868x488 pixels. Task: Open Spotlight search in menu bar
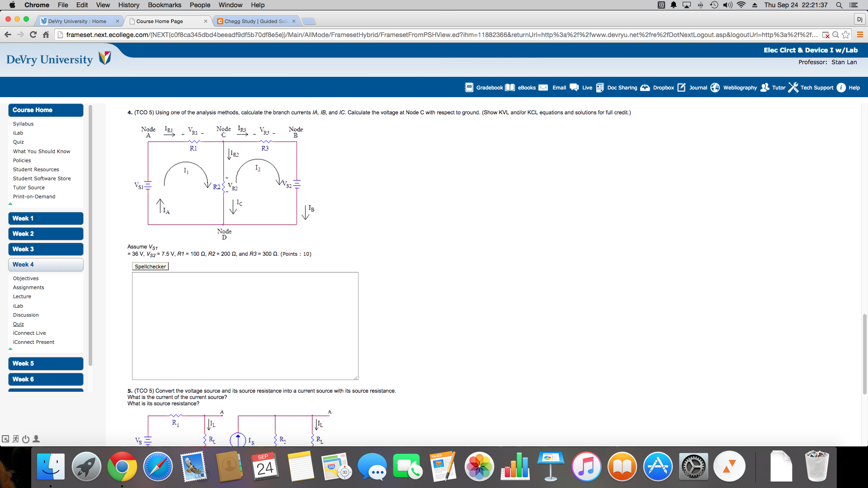pos(839,5)
